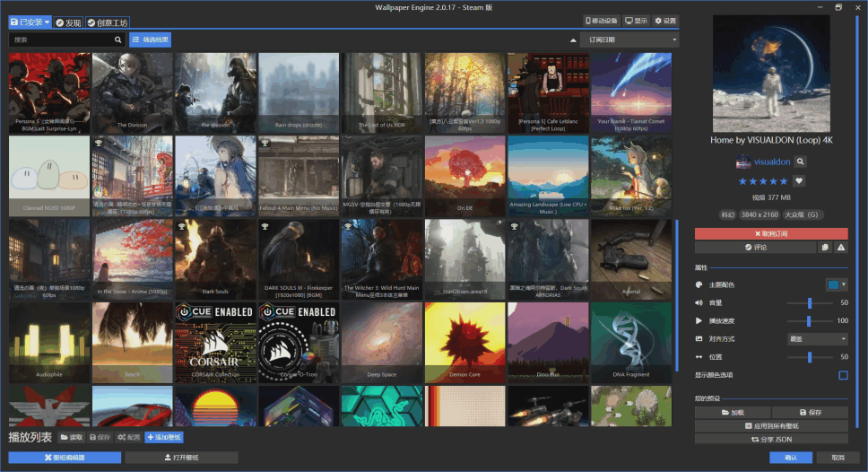Click the magnifier search icon
This screenshot has width=868, height=472.
(x=117, y=39)
